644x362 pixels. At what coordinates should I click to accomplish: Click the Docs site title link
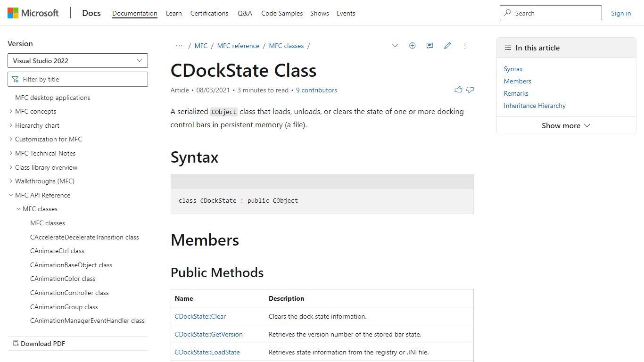tap(91, 13)
